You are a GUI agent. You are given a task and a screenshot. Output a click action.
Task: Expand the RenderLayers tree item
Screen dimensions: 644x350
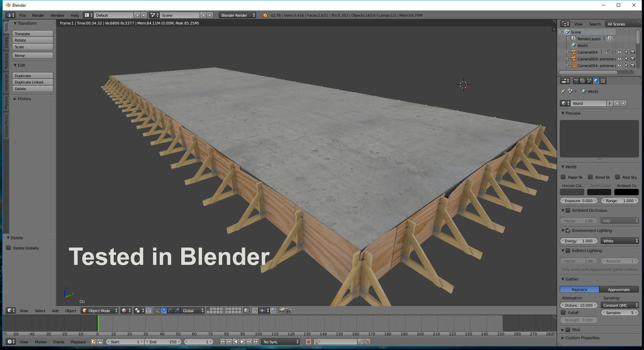point(568,39)
